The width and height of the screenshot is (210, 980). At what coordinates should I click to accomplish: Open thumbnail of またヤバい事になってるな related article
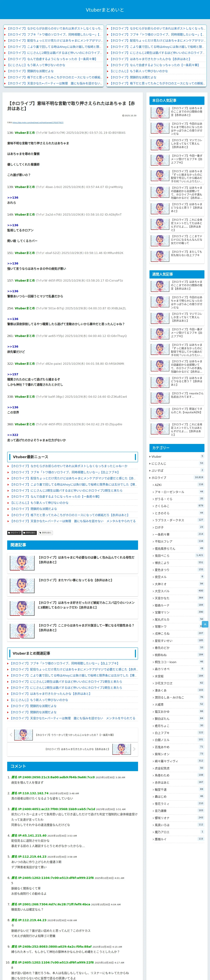pos(22,586)
